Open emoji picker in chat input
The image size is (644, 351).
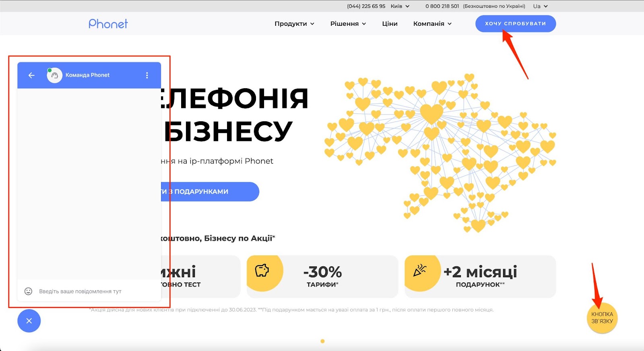28,291
